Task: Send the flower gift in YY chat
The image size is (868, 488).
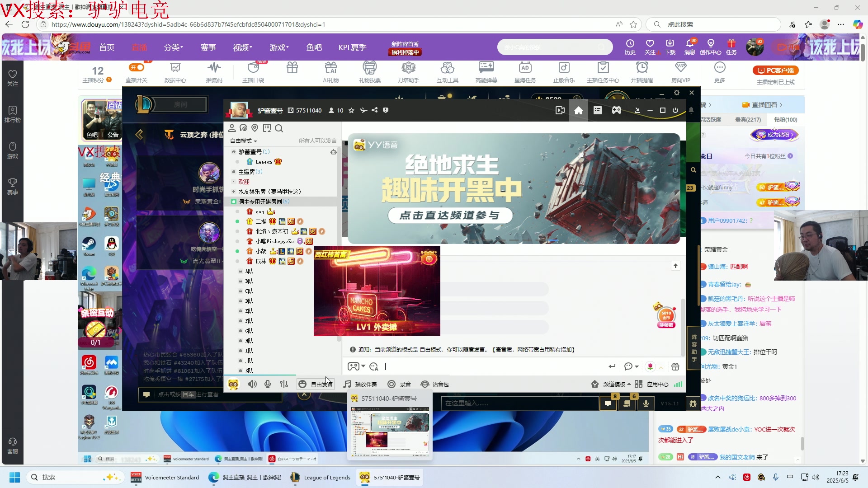Action: 650,366
